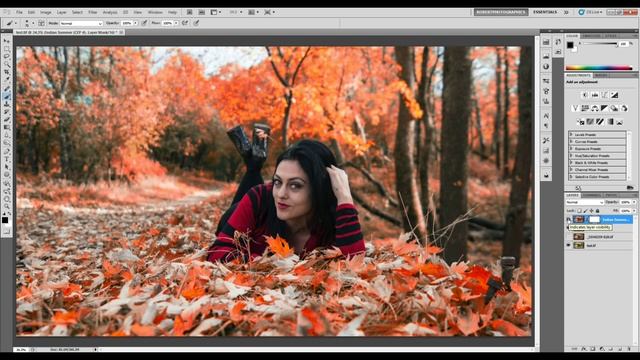This screenshot has height=360, width=640.
Task: Select the Type tool in toolbox
Action: point(7,159)
